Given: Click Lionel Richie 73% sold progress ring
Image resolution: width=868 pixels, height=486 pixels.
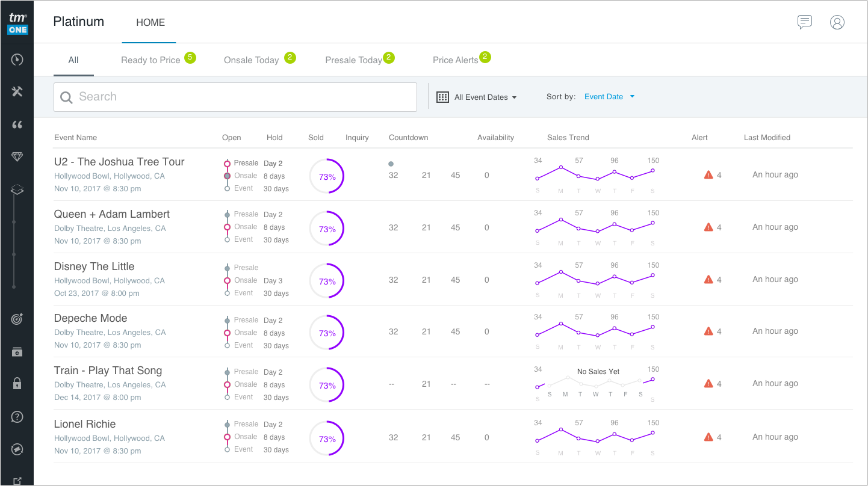Looking at the screenshot, I should coord(327,438).
